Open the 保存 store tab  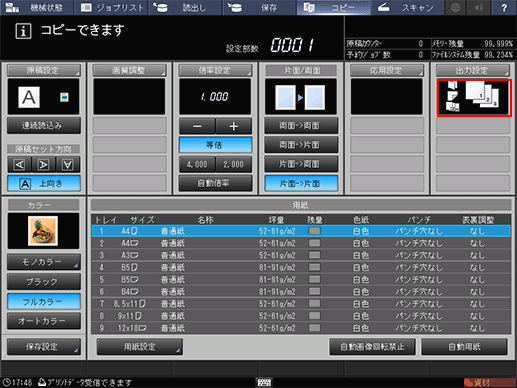259,7
